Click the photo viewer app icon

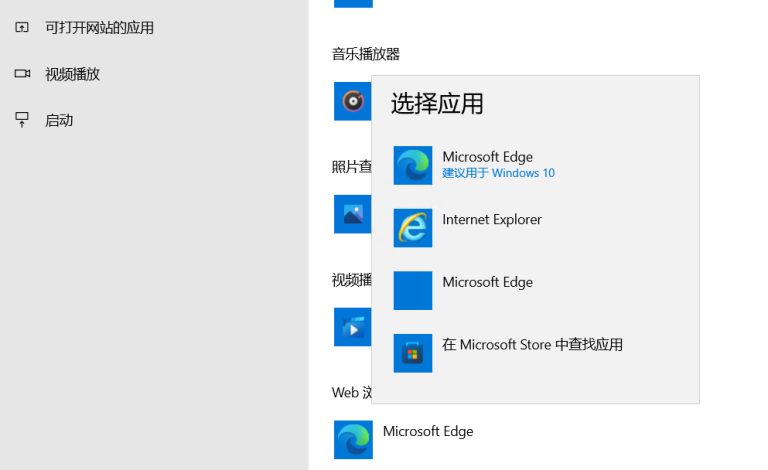[x=353, y=214]
